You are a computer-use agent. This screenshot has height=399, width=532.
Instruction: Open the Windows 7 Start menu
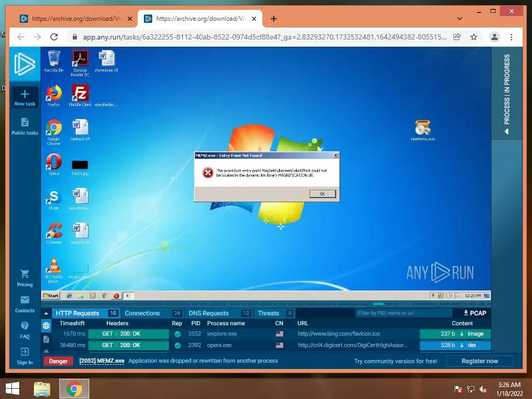click(50, 296)
